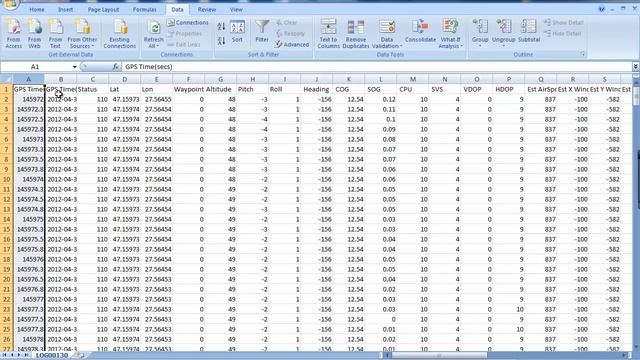Go to the first sheet tab arrow
The width and height of the screenshot is (640, 360).
click(4, 356)
